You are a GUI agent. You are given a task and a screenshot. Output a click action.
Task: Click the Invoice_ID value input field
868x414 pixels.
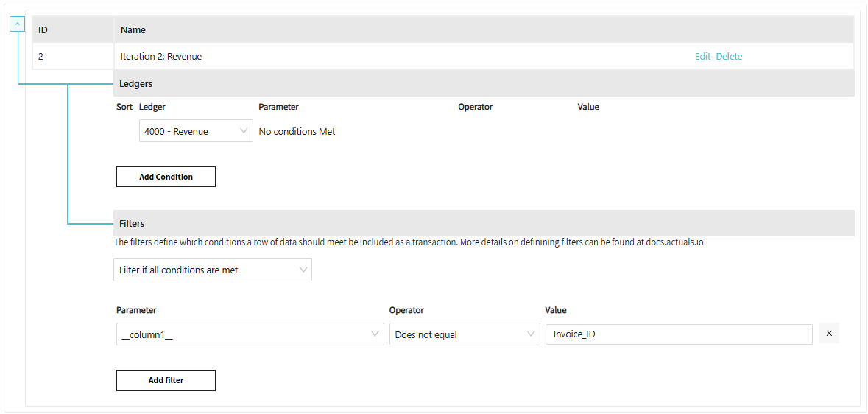click(679, 334)
